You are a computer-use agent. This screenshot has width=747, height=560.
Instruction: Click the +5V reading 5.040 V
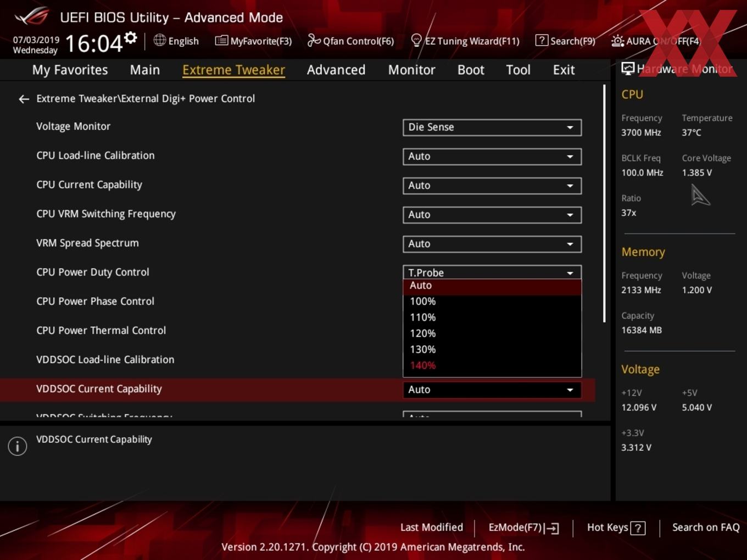click(x=696, y=407)
